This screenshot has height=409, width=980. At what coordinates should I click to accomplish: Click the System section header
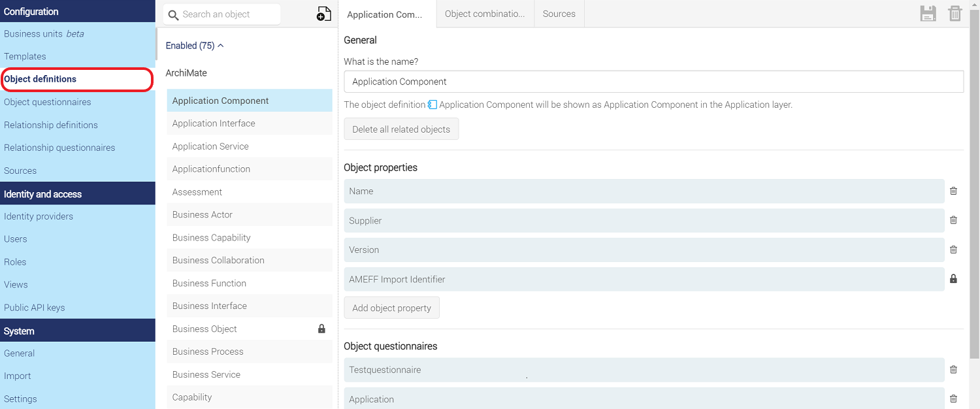coord(78,331)
